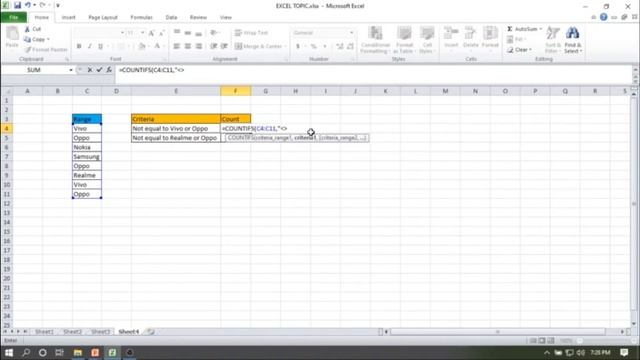640x360 pixels.
Task: Apply the Fill Color bucket
Action: tap(142, 46)
